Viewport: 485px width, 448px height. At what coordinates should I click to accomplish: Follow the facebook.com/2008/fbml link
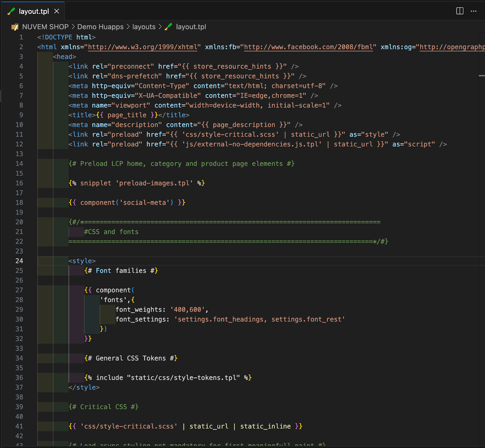pyautogui.click(x=308, y=47)
